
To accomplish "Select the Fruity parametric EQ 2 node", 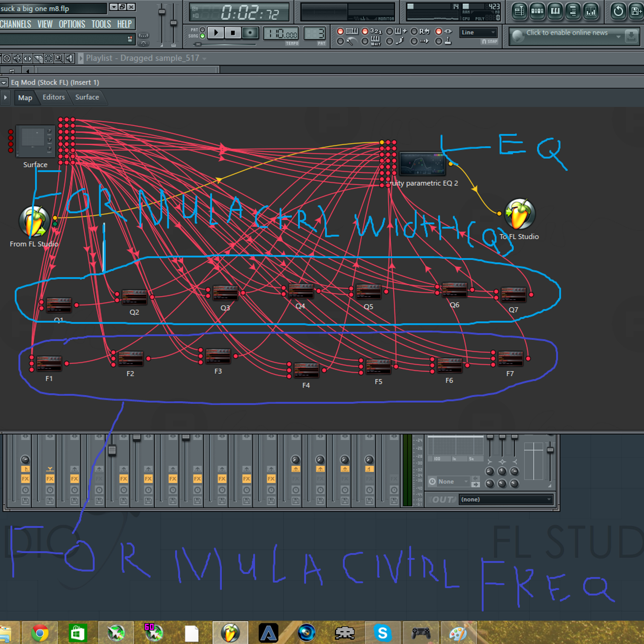I will (422, 164).
